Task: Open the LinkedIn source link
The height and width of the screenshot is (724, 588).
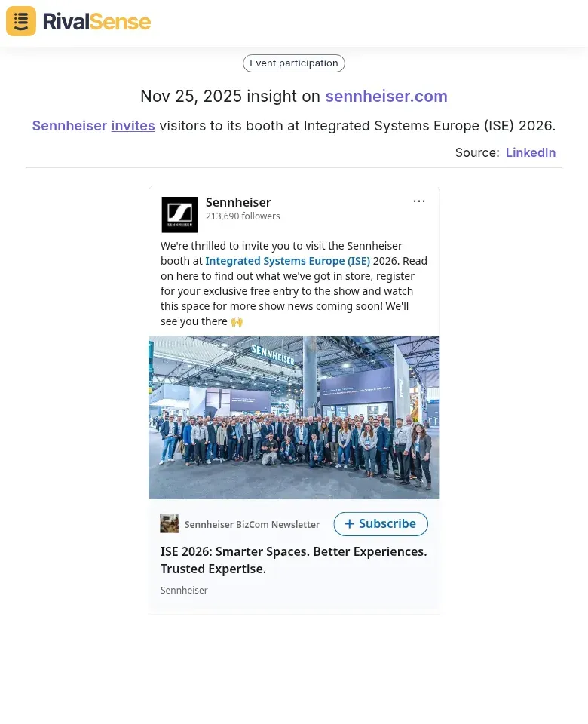Action: point(530,152)
